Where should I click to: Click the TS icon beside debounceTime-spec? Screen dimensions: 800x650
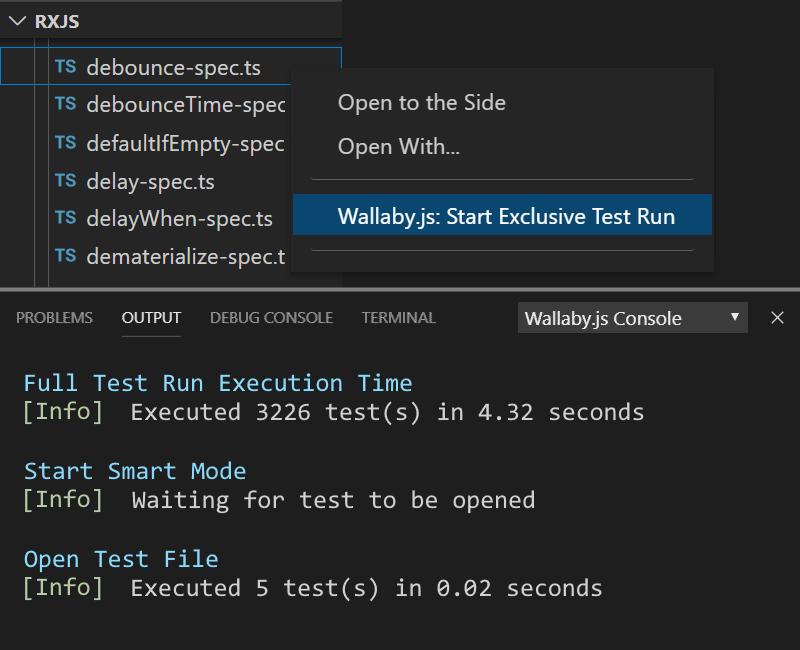pyautogui.click(x=65, y=104)
